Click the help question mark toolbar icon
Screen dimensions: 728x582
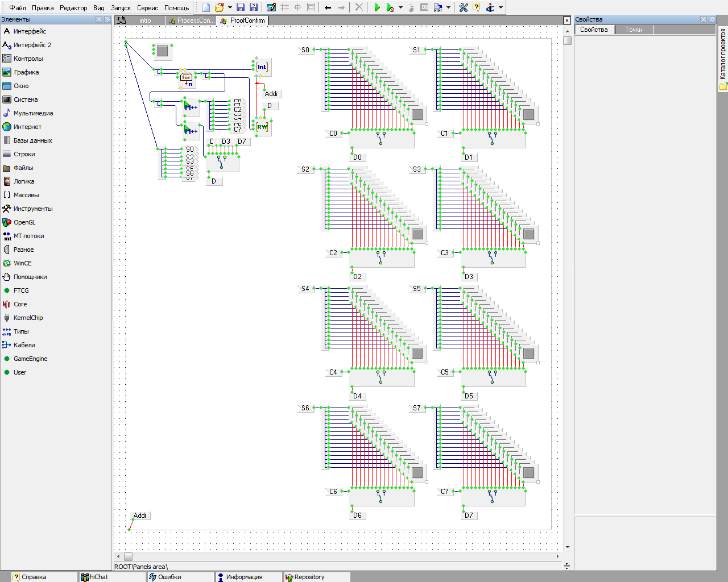(477, 7)
